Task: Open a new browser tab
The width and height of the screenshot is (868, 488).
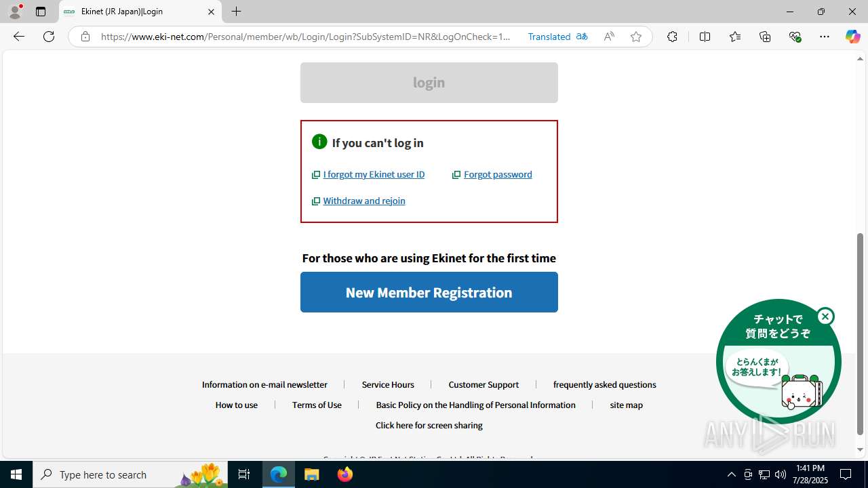Action: tap(236, 12)
